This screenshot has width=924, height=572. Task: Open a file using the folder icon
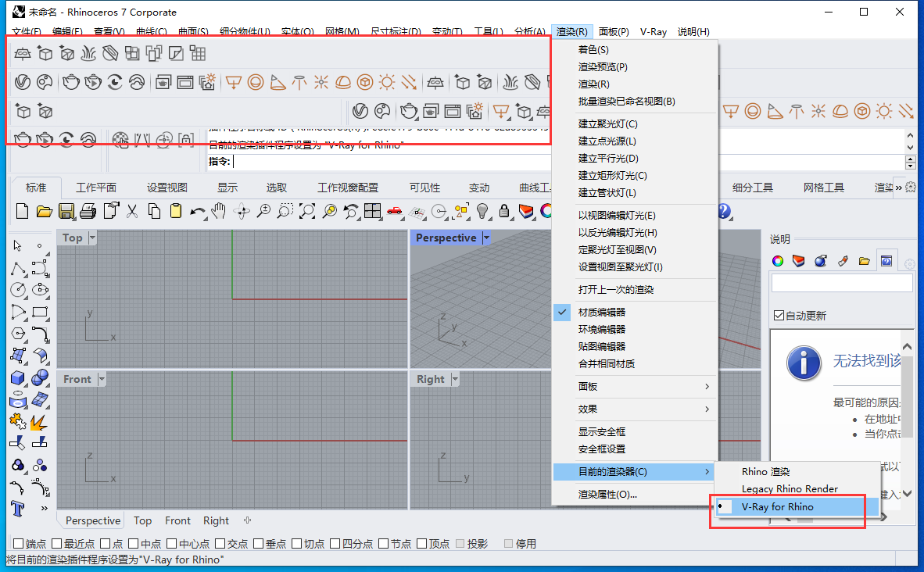45,211
